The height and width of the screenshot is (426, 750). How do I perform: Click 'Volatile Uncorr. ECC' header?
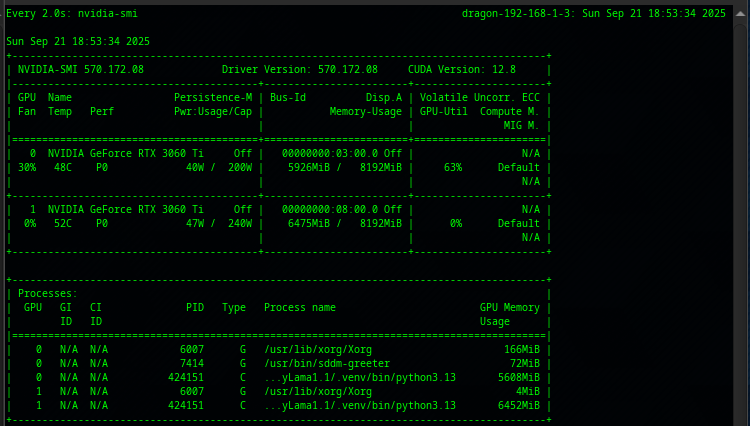click(x=480, y=98)
